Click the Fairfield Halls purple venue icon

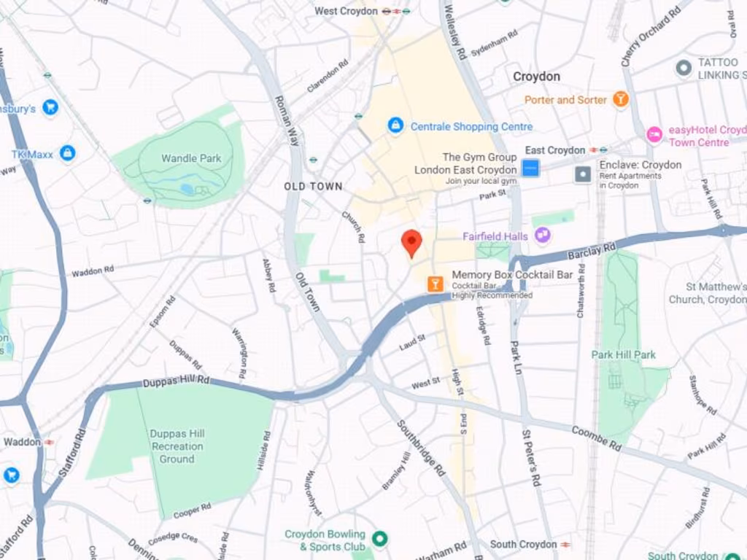tap(543, 236)
